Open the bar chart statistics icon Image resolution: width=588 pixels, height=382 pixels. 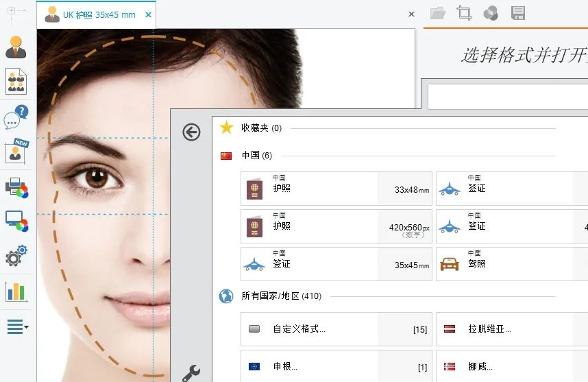point(16,291)
